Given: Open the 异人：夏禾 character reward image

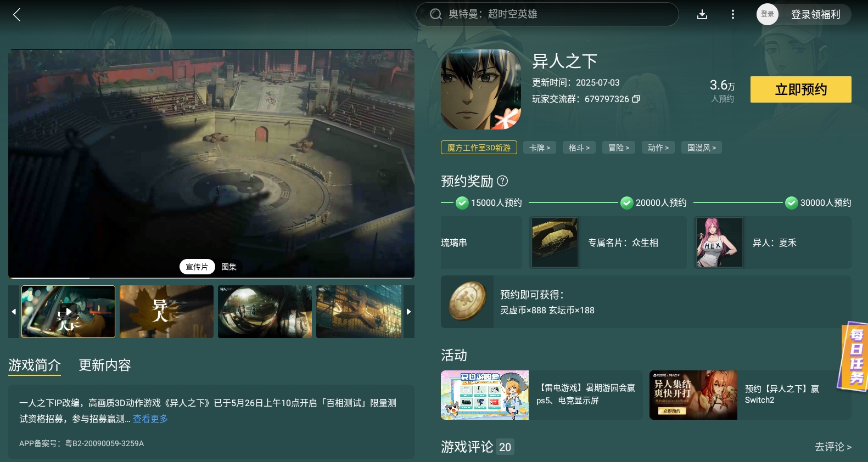Looking at the screenshot, I should [719, 243].
